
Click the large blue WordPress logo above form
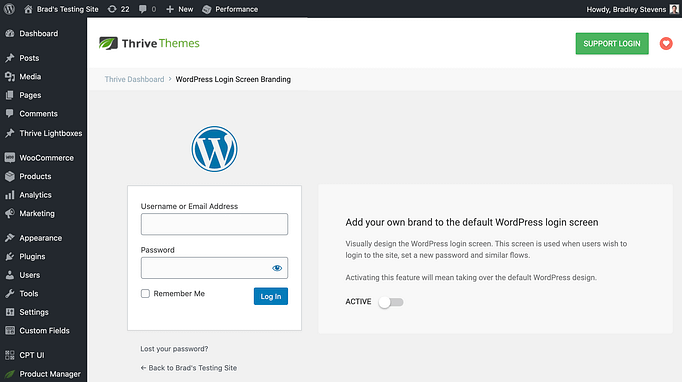(214, 149)
